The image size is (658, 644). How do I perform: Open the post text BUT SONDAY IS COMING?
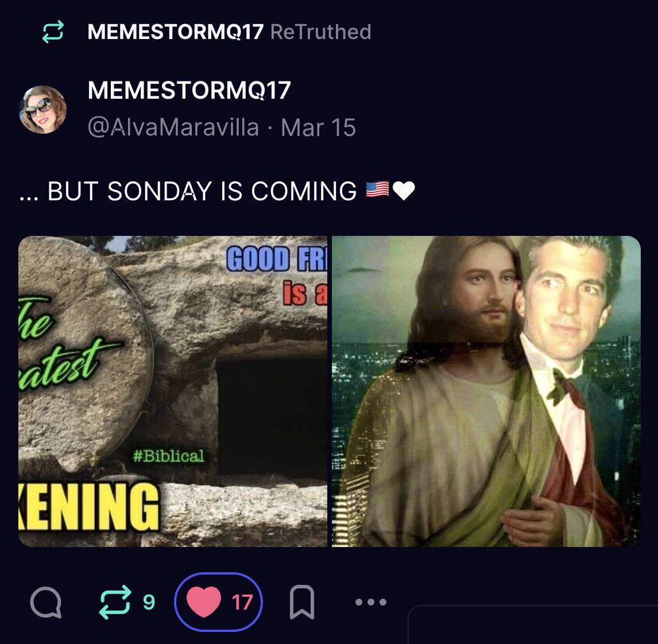(x=202, y=191)
